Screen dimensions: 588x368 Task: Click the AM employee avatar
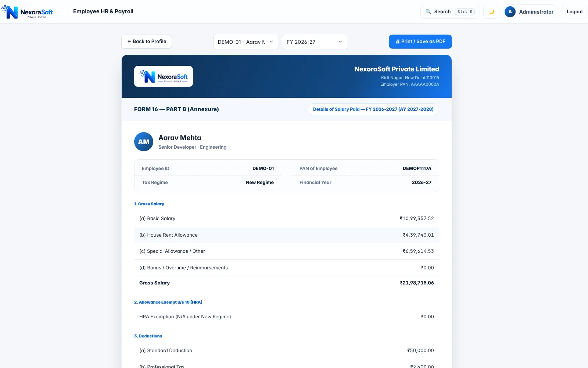tap(144, 142)
